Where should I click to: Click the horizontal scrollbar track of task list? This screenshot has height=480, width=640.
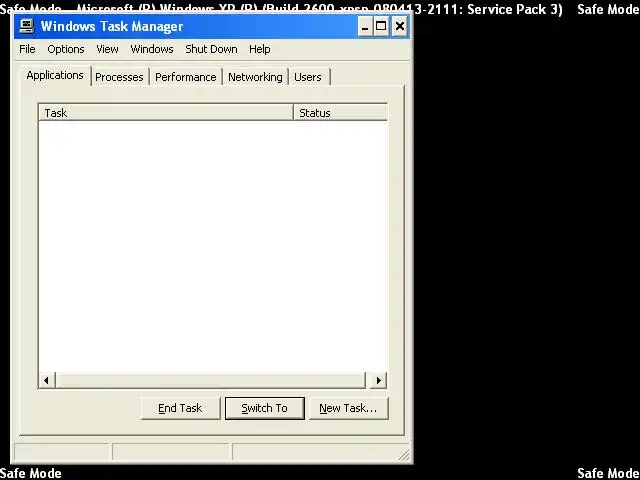(x=211, y=380)
